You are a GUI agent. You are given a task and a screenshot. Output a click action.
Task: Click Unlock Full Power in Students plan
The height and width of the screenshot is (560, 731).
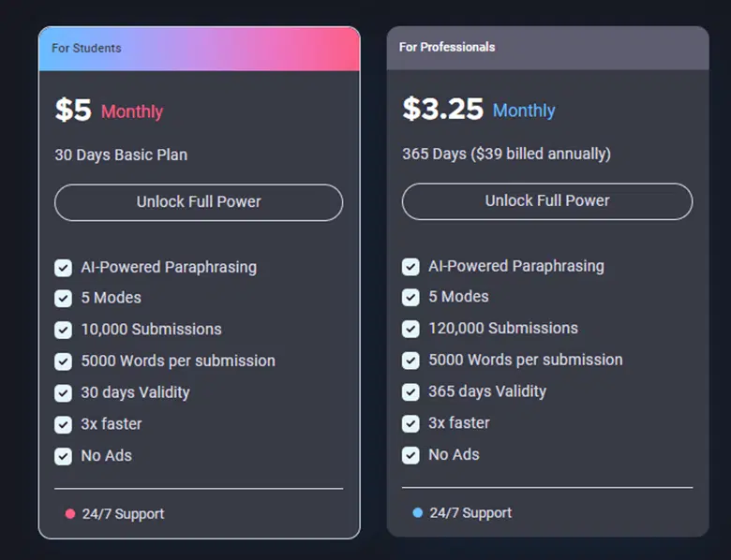199,202
